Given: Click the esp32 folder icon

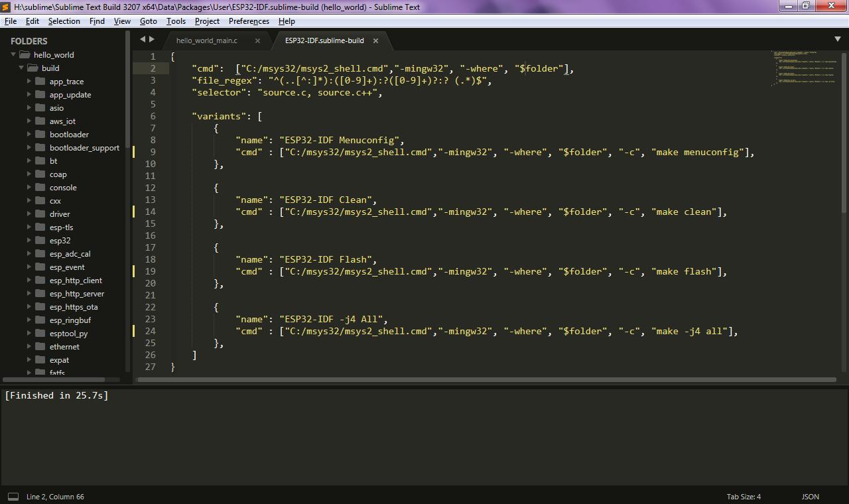Looking at the screenshot, I should tap(40, 241).
